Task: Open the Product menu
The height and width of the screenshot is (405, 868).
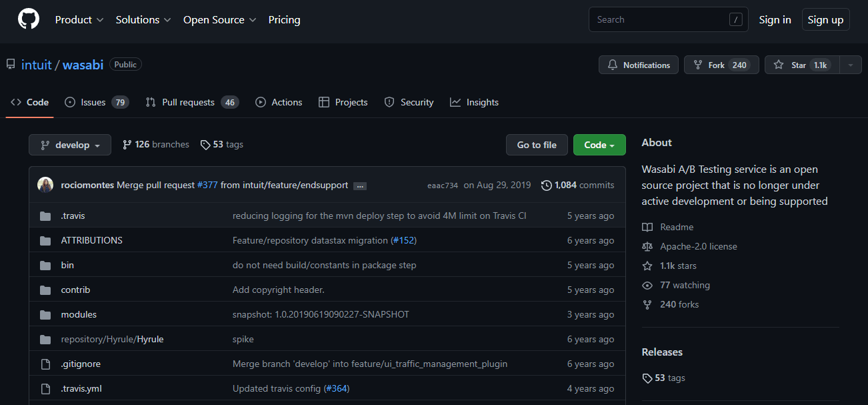Action: [x=79, y=20]
